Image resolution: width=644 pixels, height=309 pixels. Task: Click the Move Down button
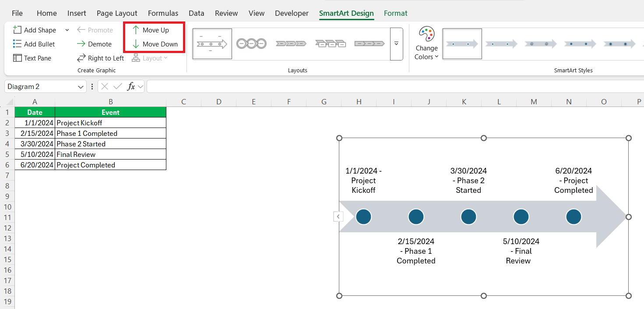(155, 44)
